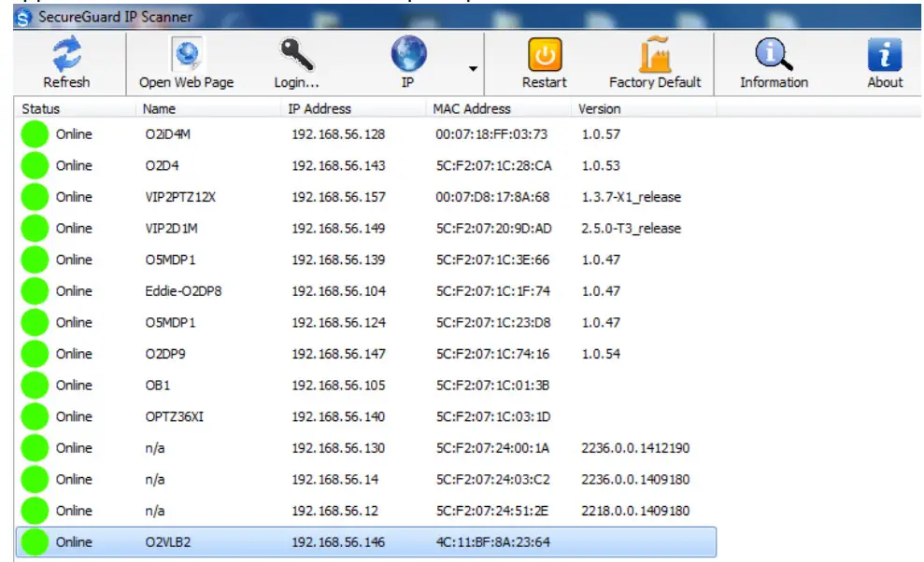The width and height of the screenshot is (924, 562).
Task: Click MAC address 00:07:D8:17:8A:68
Action: 492,197
